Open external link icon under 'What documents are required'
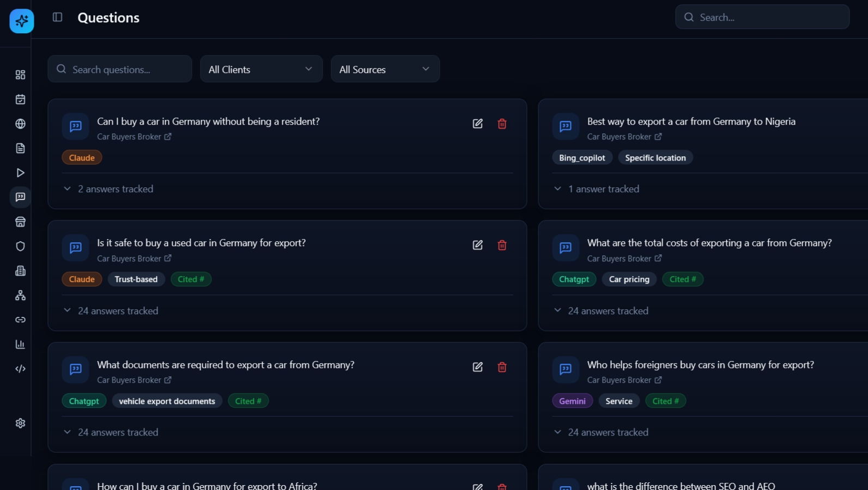The image size is (868, 490). click(x=168, y=380)
